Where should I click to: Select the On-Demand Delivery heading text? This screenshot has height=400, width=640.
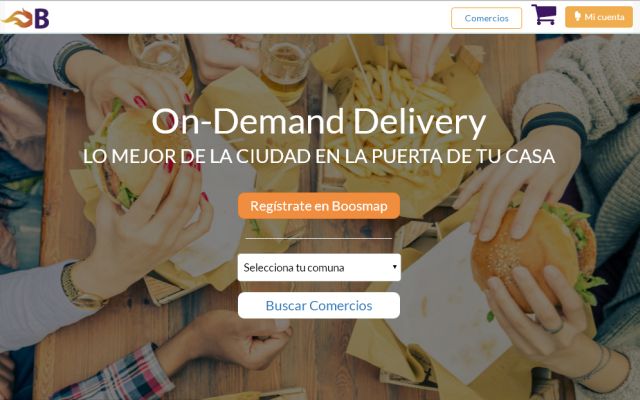(318, 121)
